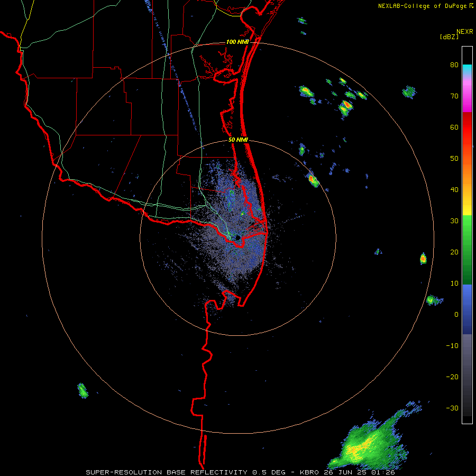476x476 pixels.
Task: Click the SUPER-RESOLUTION BASE REFLECTIVITY caption text
Action: click(167, 472)
